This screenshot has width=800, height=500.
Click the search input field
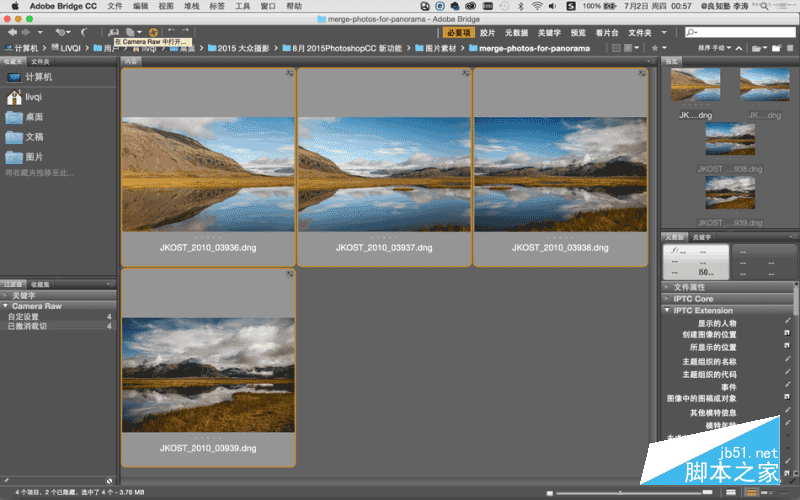pyautogui.click(x=745, y=33)
